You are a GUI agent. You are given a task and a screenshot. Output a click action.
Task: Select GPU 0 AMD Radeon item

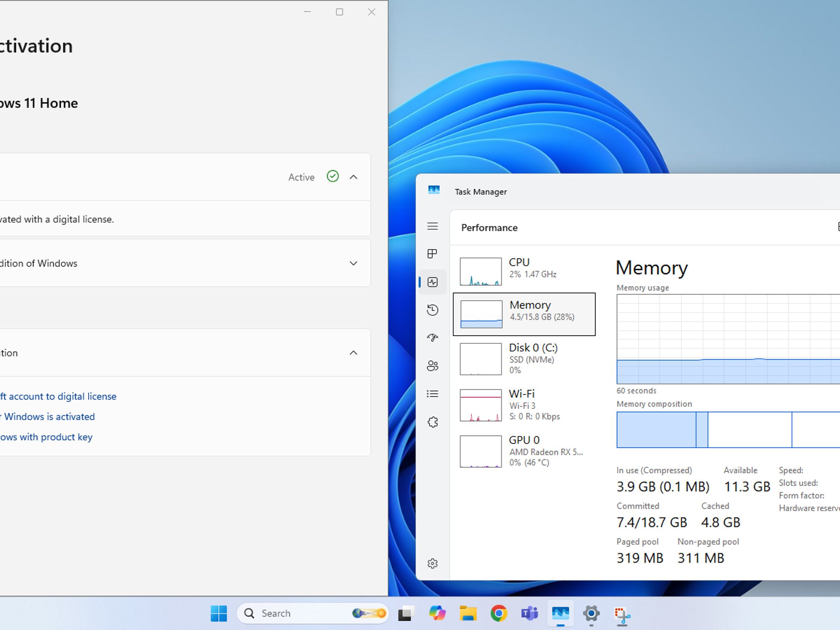[x=524, y=451]
